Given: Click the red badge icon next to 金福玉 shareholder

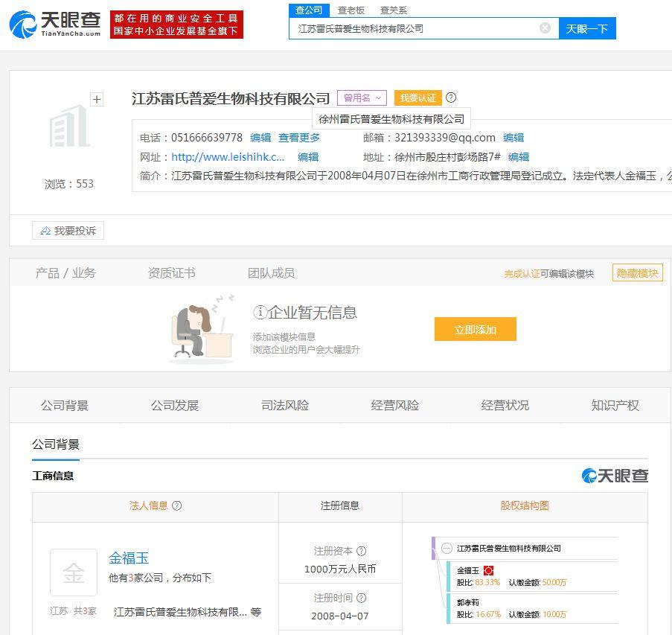Looking at the screenshot, I should pos(488,571).
